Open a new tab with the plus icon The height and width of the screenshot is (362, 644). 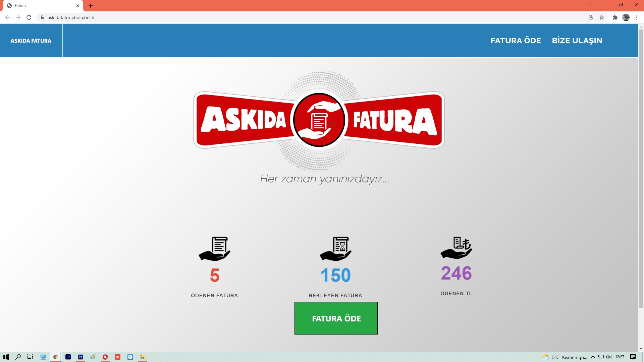(91, 6)
